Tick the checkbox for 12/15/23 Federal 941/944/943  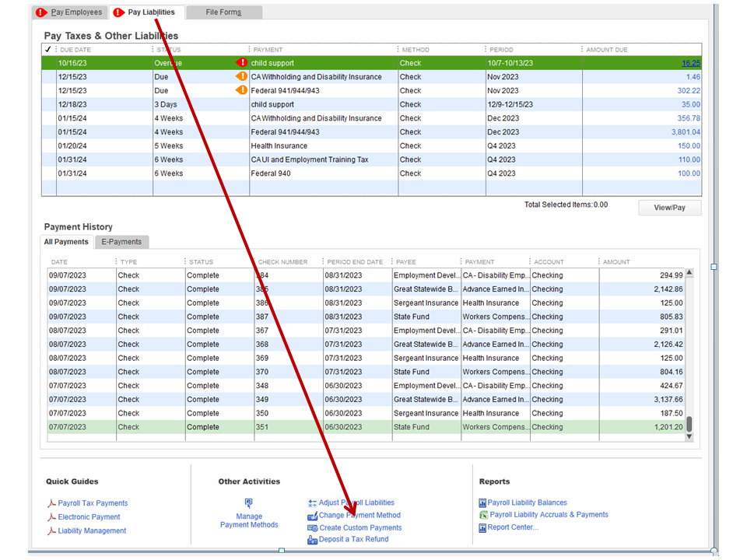(49, 91)
